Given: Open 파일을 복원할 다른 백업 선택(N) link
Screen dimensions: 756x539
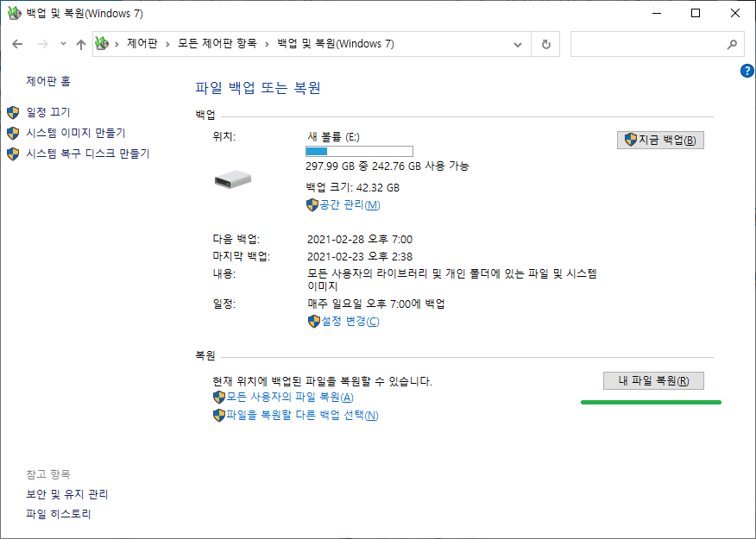Looking at the screenshot, I should 302,415.
